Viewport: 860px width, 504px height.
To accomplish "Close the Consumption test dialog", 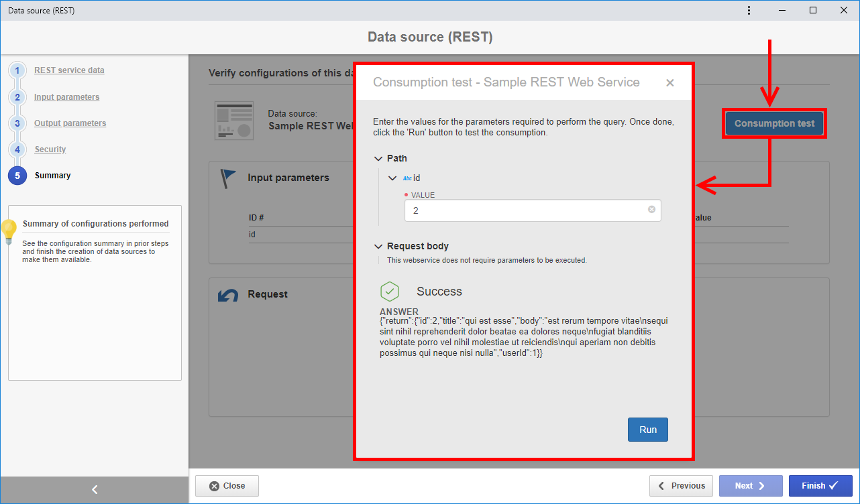I will coord(669,83).
